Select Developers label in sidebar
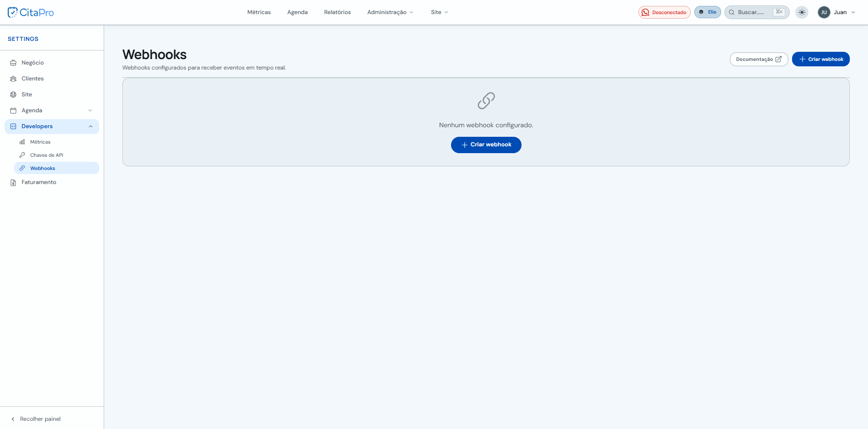The image size is (868, 429). point(37,126)
